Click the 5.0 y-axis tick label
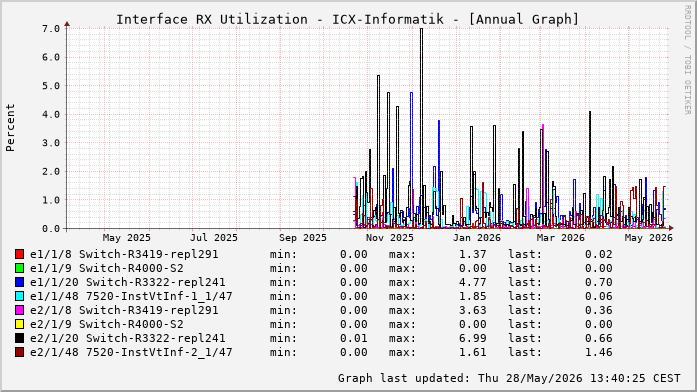 pyautogui.click(x=51, y=86)
